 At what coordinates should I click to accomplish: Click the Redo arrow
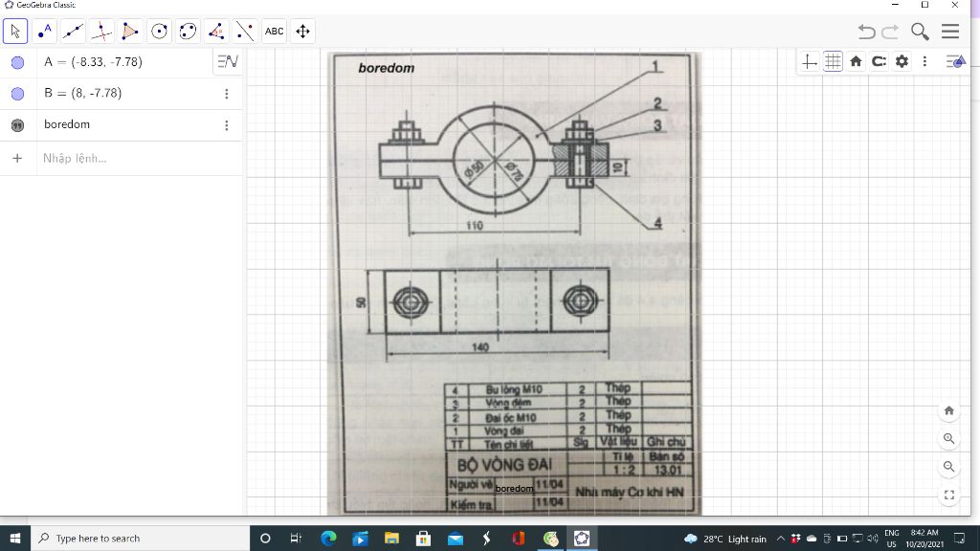890,32
